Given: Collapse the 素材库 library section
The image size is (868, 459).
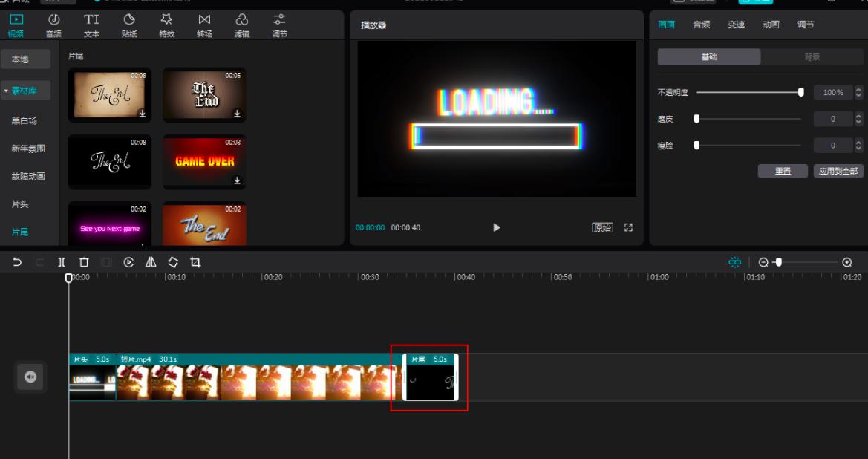Looking at the screenshot, I should coord(26,91).
